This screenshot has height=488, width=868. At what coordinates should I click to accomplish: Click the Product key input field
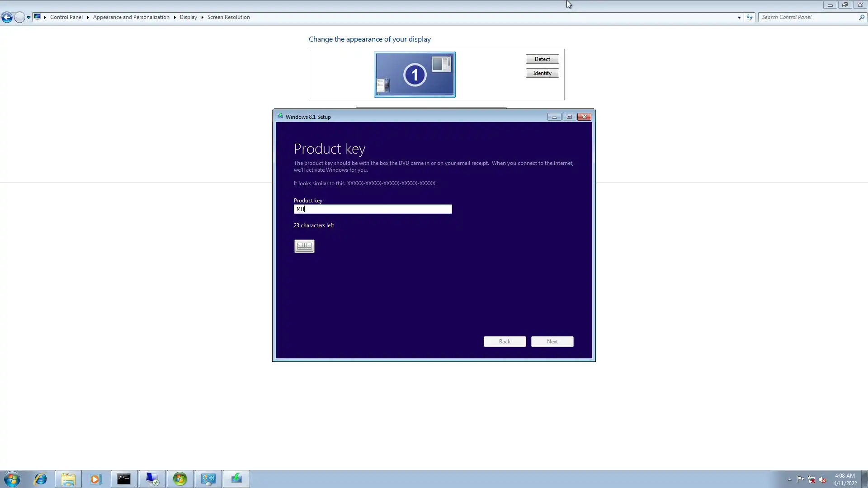tap(373, 209)
